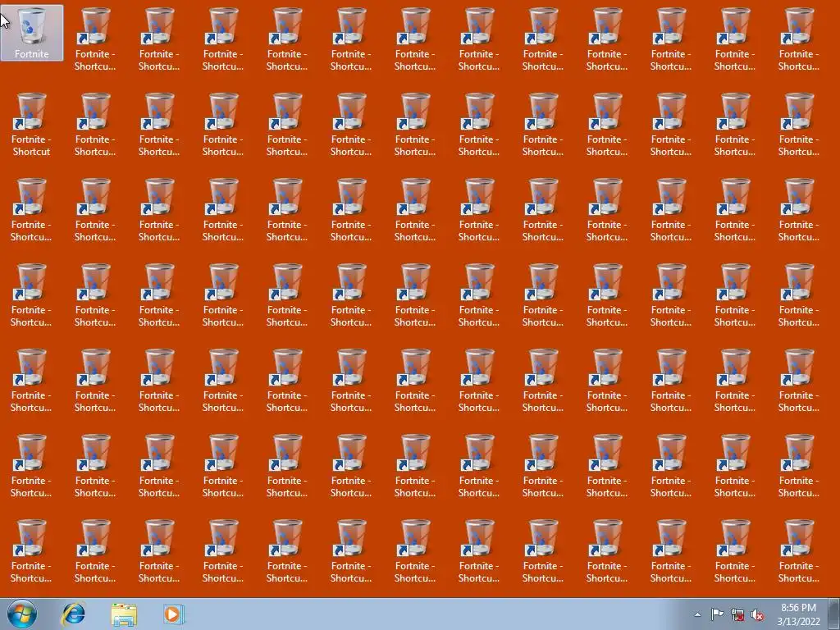Open the Windows Start menu orb

point(22,614)
